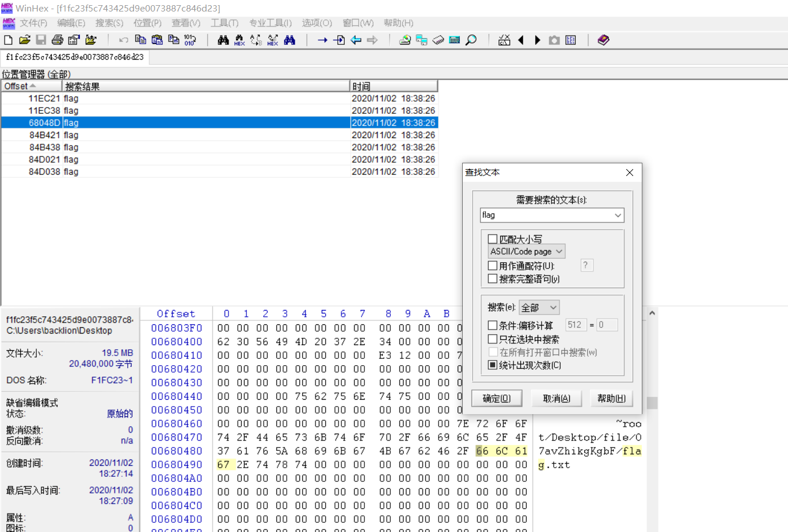Enable 匹配大小写 match case checkbox

493,239
